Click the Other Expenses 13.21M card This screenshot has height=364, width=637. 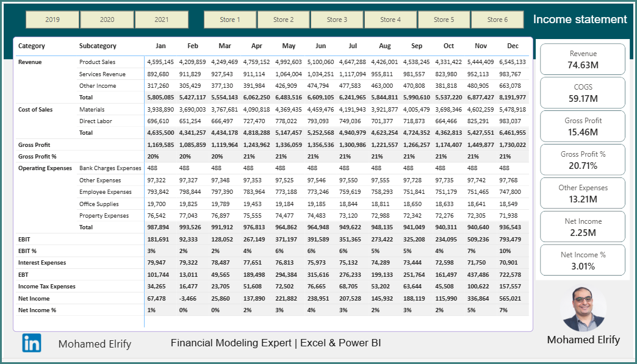click(583, 193)
